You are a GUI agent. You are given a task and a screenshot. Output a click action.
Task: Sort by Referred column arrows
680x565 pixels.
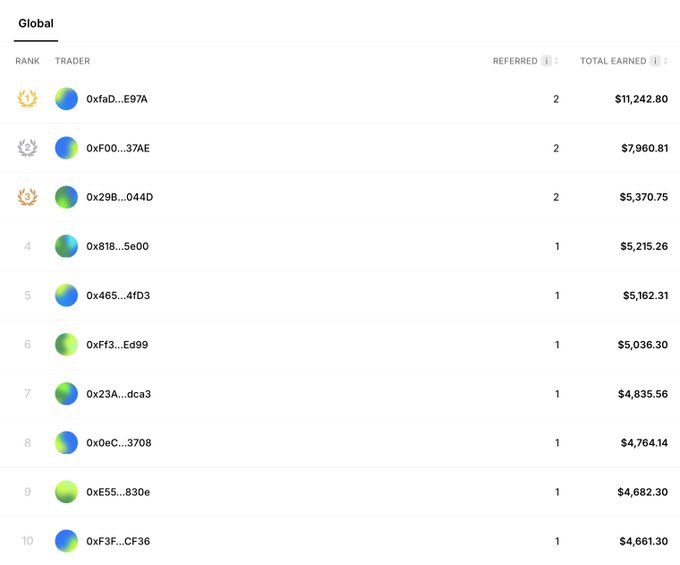coord(556,61)
